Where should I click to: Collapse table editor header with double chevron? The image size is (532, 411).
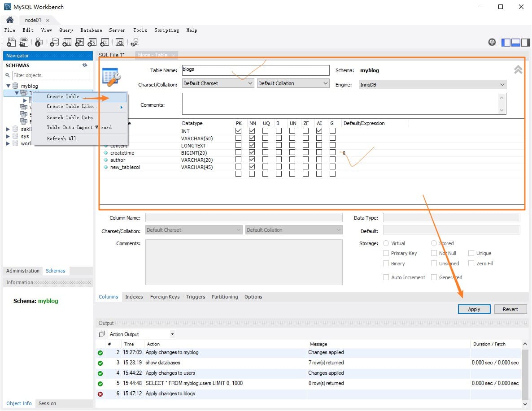click(518, 70)
